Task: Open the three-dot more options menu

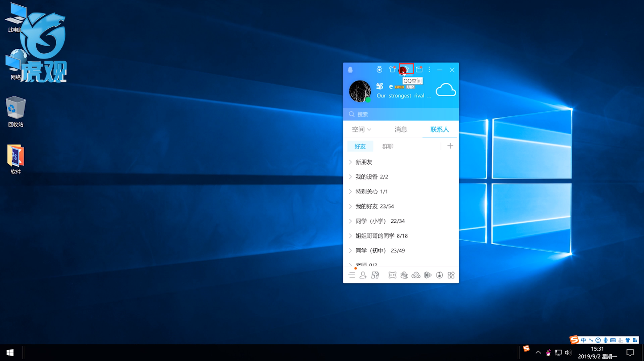Action: click(429, 69)
